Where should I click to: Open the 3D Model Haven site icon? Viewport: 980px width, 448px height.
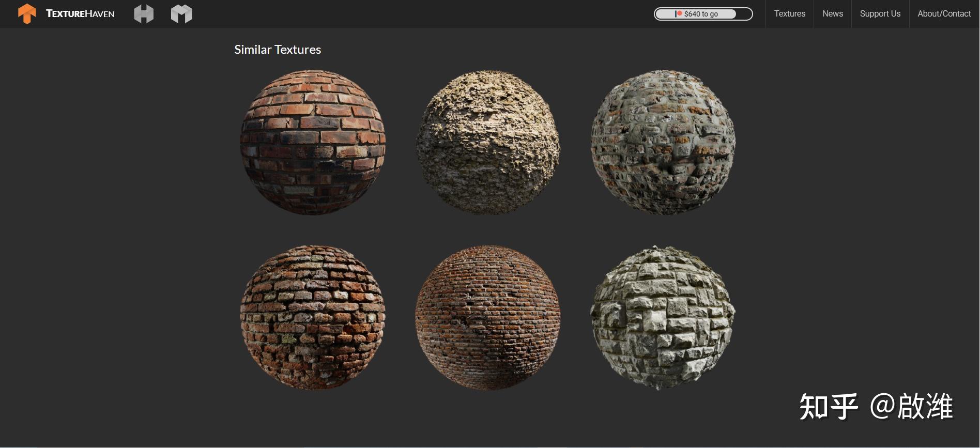[x=181, y=14]
